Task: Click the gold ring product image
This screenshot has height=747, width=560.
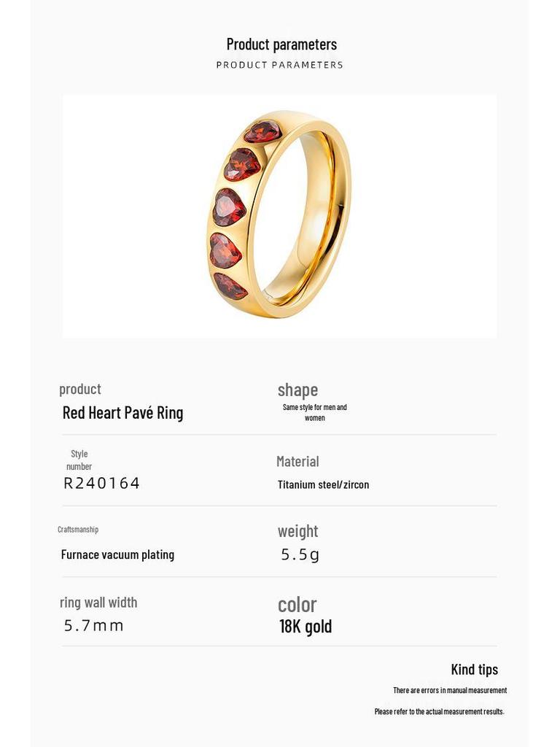Action: tap(279, 214)
